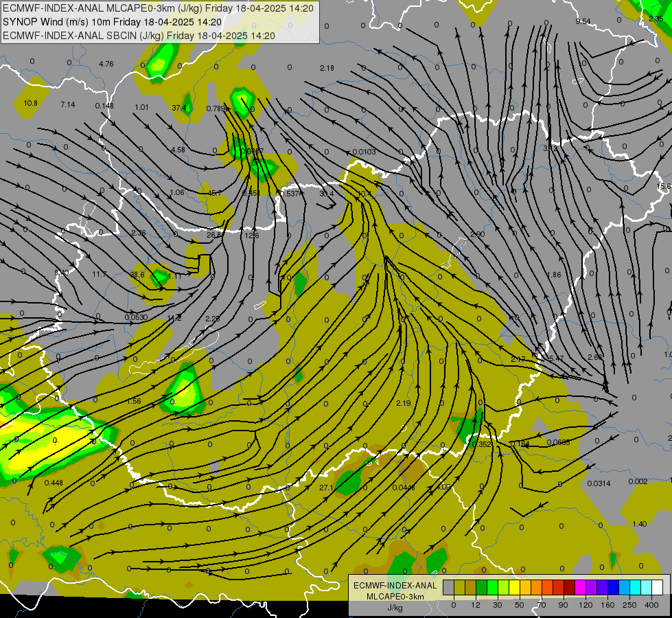This screenshot has width=672, height=618.
Task: Select the magenta swatch in the legend
Action: pos(580,587)
